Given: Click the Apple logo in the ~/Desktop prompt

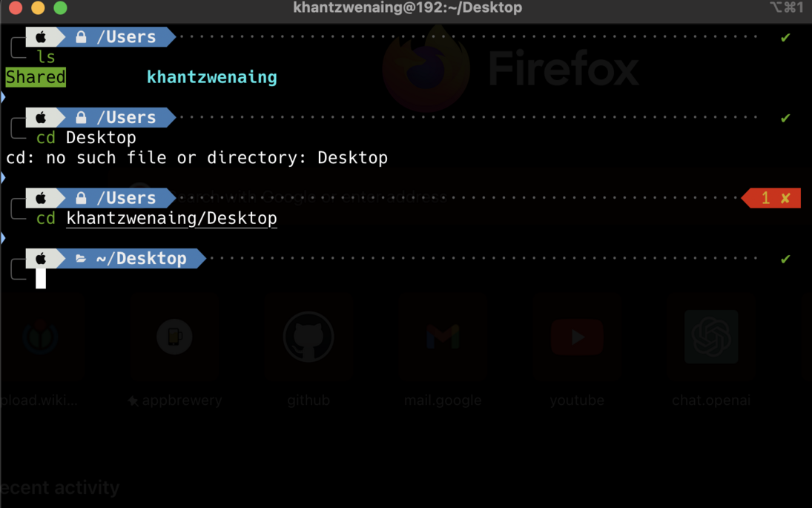Looking at the screenshot, I should (x=41, y=258).
